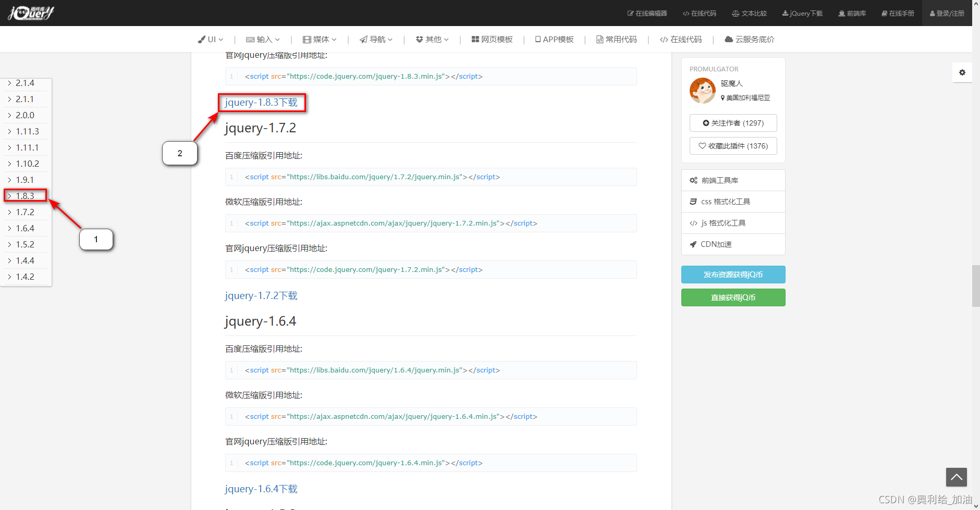Click the scale icon of 文本比较
This screenshot has height=510, width=980.
(736, 14)
